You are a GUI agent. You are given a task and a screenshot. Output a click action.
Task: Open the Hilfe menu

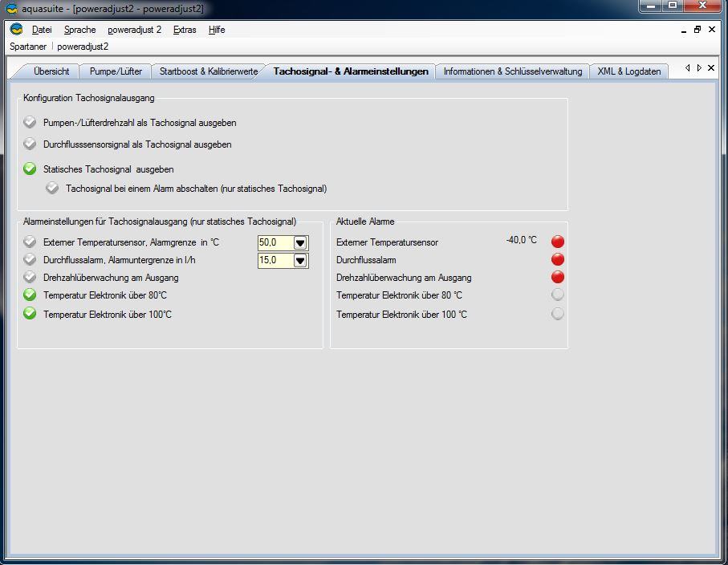217,30
